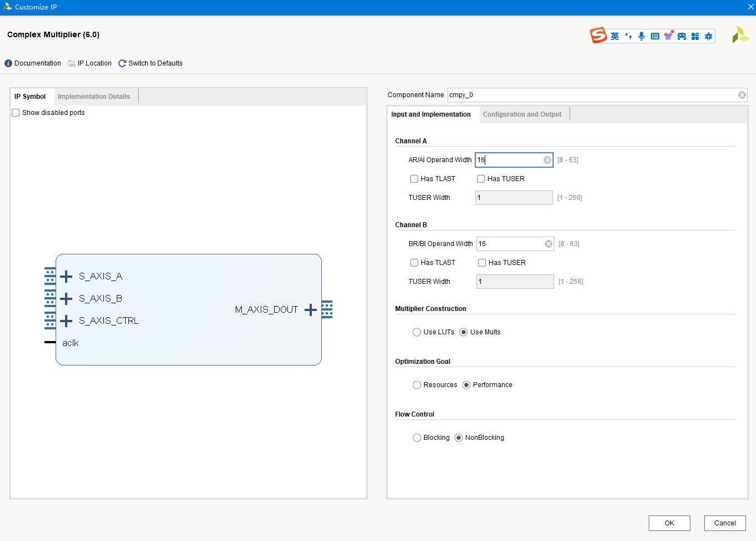Click the IP Location folder icon
756x541 pixels.
(72, 63)
